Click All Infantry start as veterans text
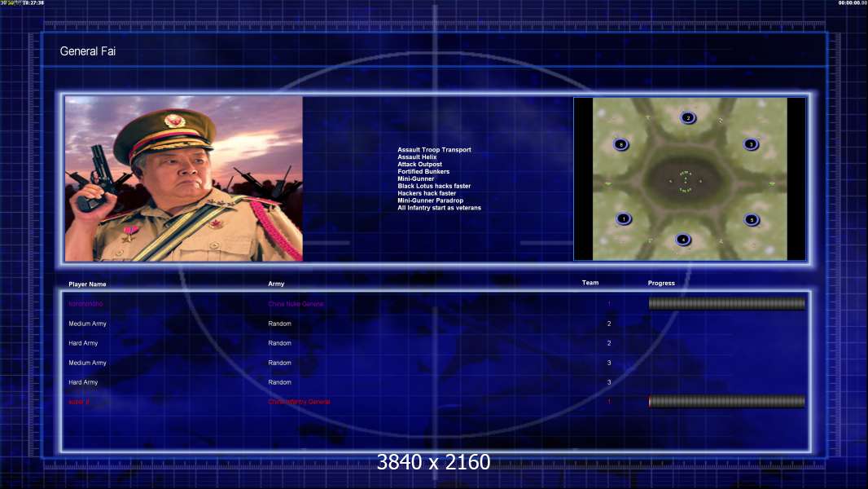The width and height of the screenshot is (868, 489). click(439, 207)
